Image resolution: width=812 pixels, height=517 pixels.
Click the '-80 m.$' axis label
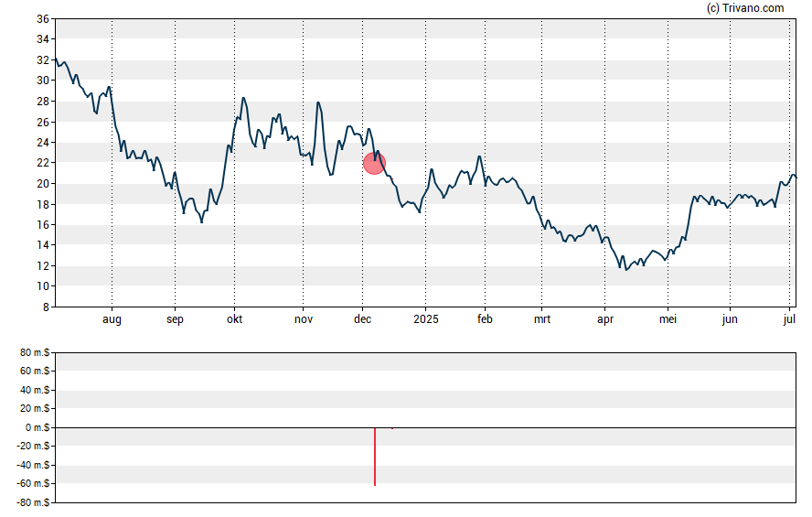(x=33, y=502)
